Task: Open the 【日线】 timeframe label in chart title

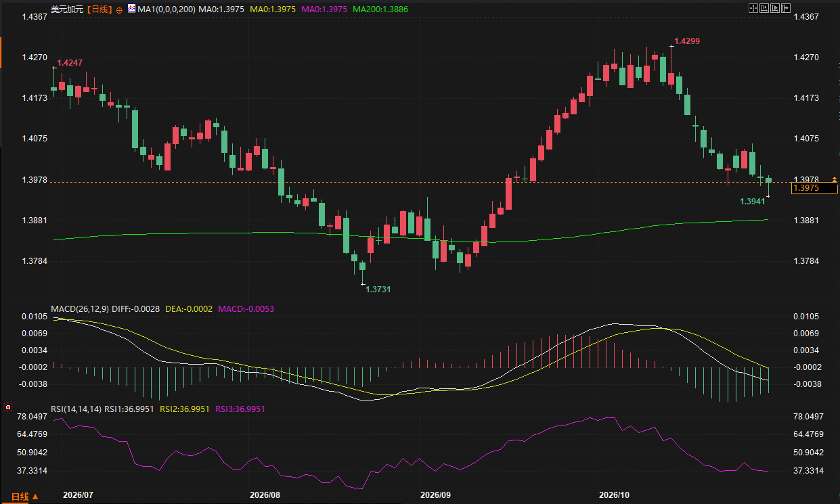Action: (x=101, y=9)
